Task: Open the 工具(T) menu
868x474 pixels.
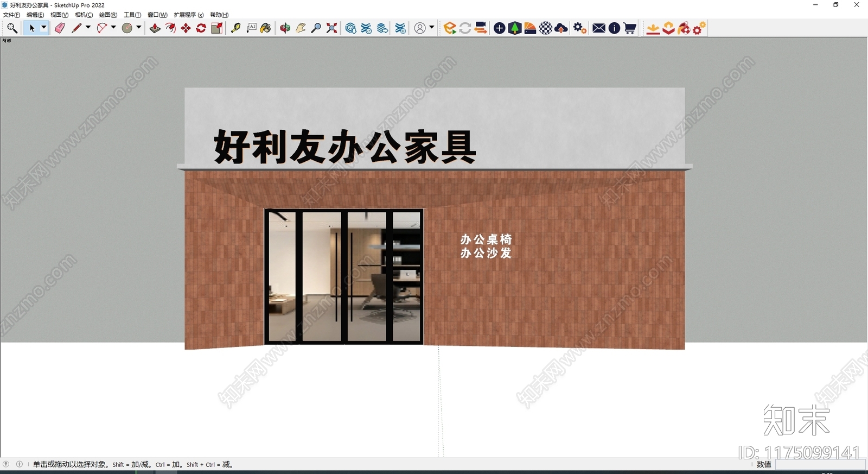Action: [132, 15]
